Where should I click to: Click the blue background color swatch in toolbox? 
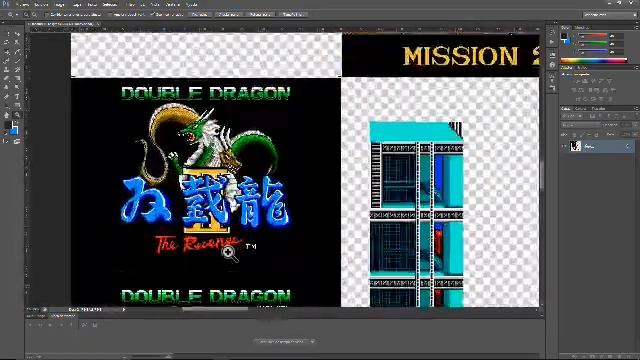pyautogui.click(x=15, y=132)
